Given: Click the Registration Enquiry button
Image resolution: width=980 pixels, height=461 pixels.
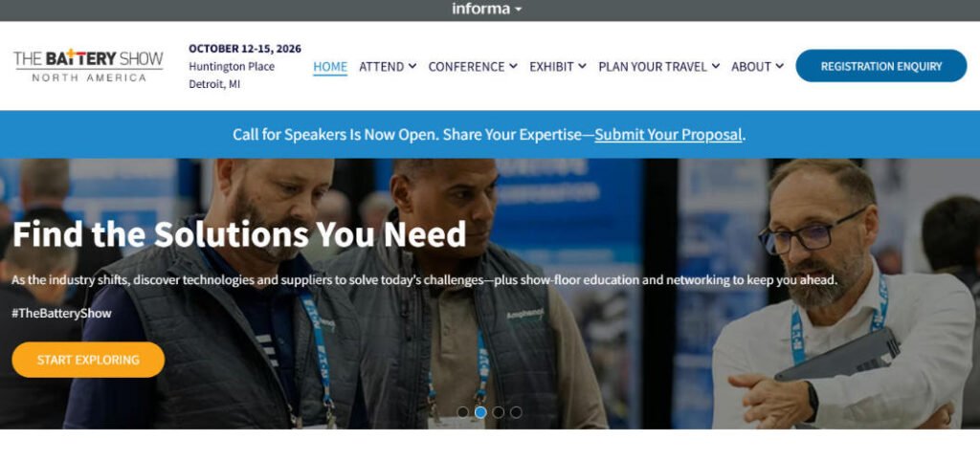Looking at the screenshot, I should (880, 66).
